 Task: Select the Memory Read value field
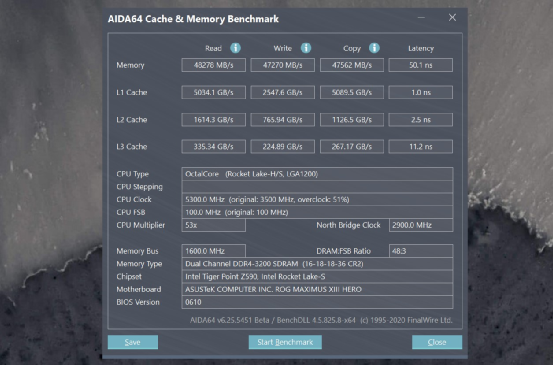point(213,65)
